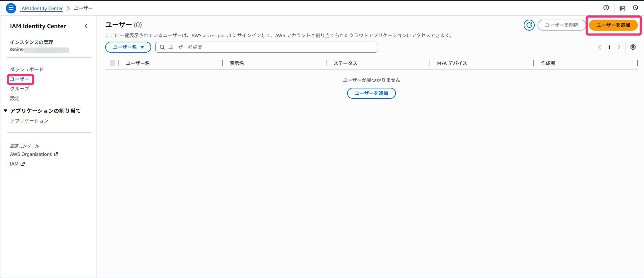Open IAM console external link
Screen dimensions: 644x278
point(18,164)
